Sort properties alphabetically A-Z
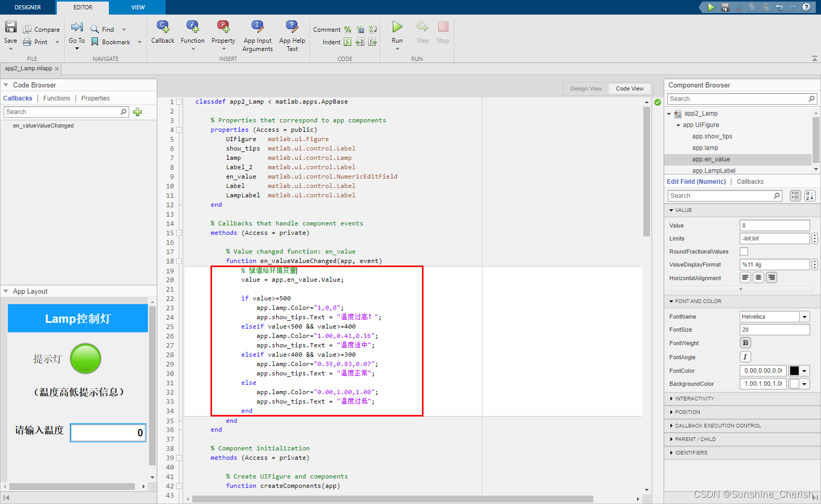Screen dimensions: 821x504 coord(810,196)
